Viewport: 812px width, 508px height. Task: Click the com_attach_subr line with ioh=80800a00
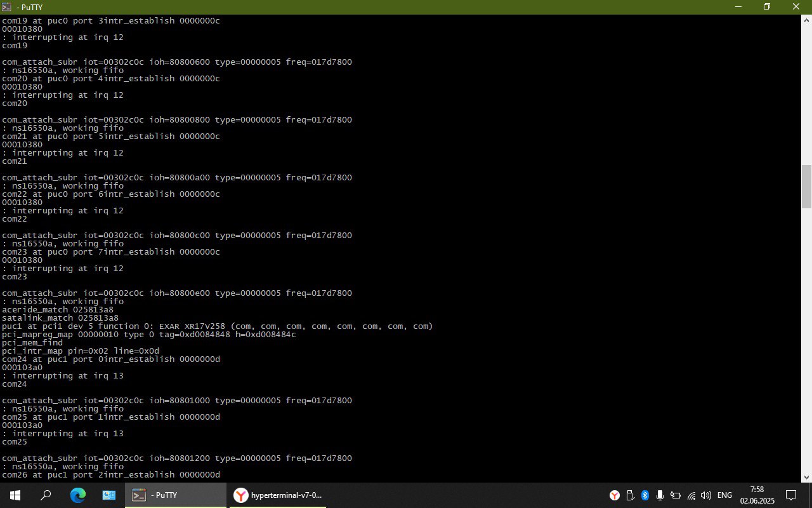[x=177, y=178]
